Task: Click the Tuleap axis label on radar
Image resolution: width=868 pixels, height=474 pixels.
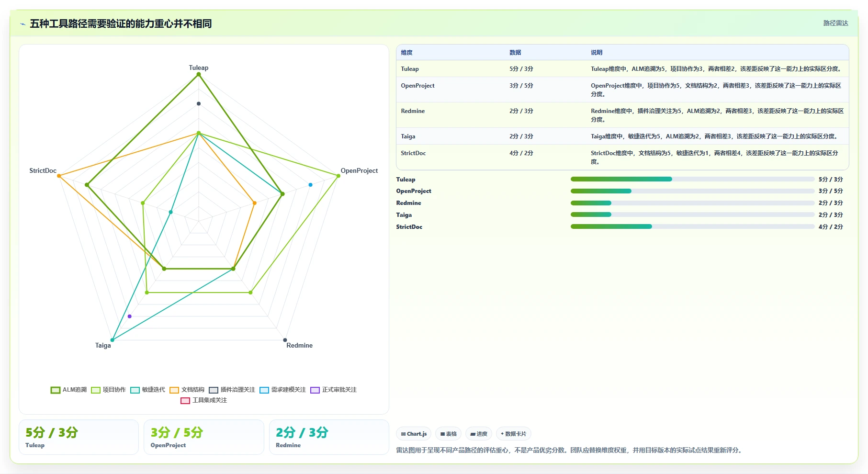Action: [199, 68]
